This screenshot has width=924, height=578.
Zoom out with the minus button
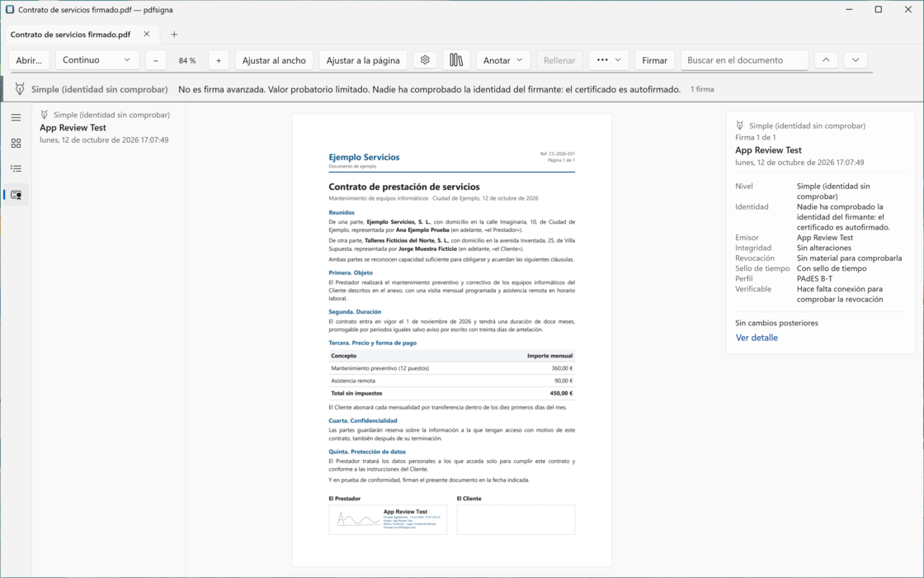point(156,60)
